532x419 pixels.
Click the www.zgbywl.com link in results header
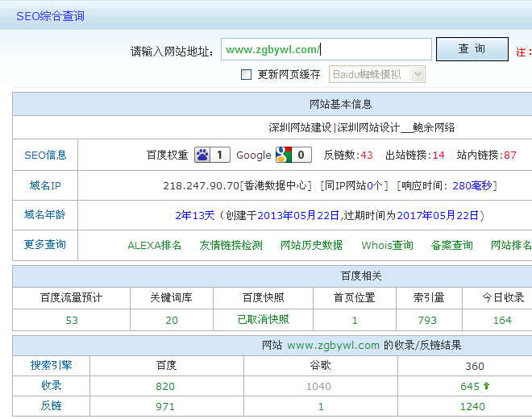click(x=333, y=346)
